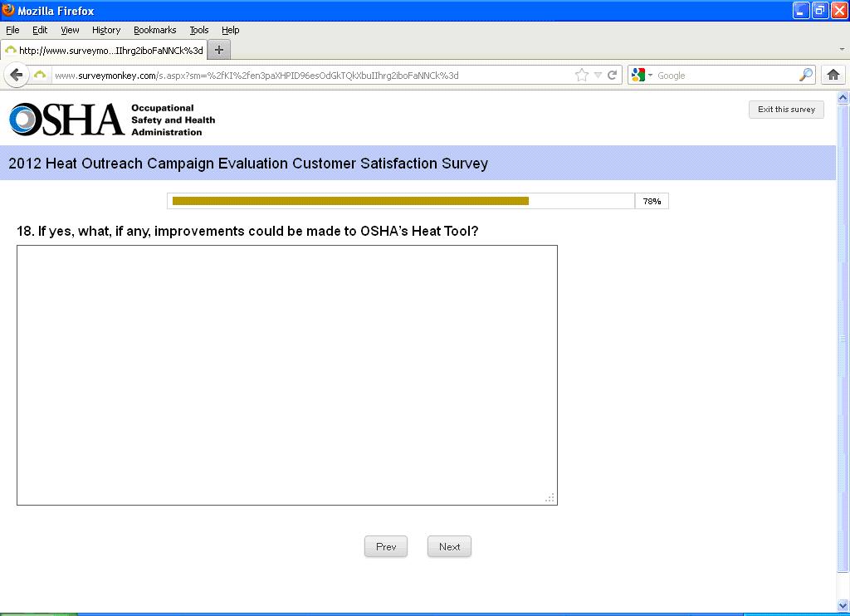Screen dimensions: 850x616
Task: Click the Reload page icon
Action: pyautogui.click(x=613, y=76)
